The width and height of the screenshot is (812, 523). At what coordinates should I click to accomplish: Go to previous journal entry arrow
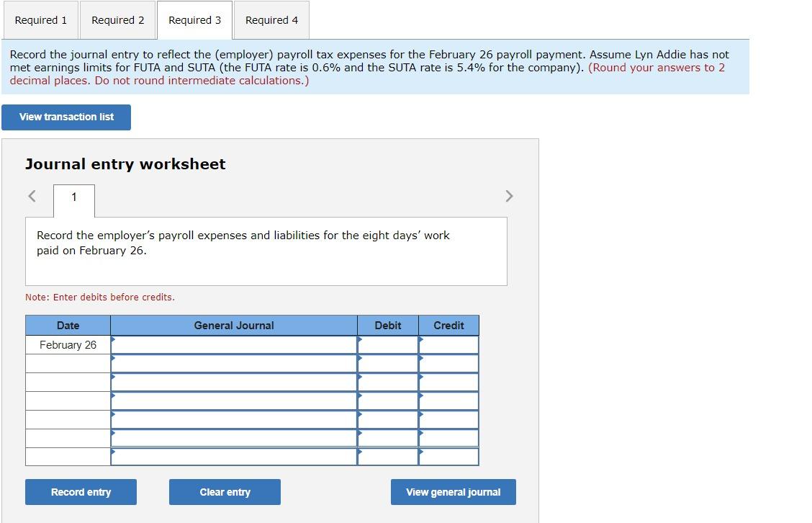(32, 196)
